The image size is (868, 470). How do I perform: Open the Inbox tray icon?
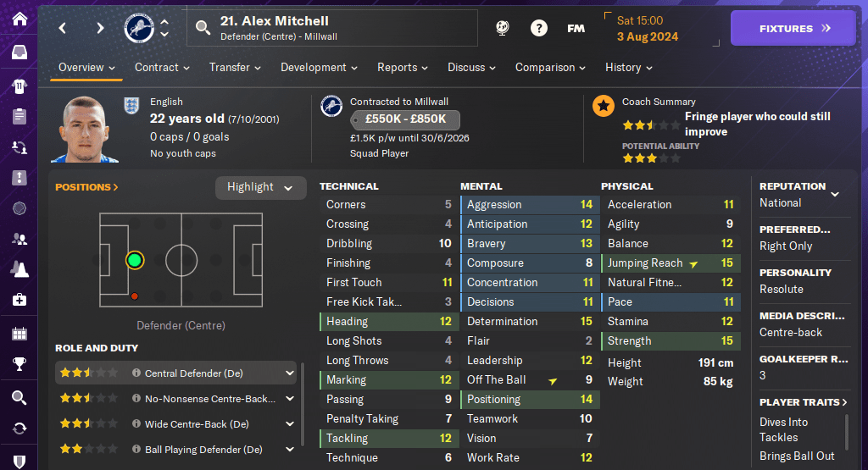pos(19,53)
